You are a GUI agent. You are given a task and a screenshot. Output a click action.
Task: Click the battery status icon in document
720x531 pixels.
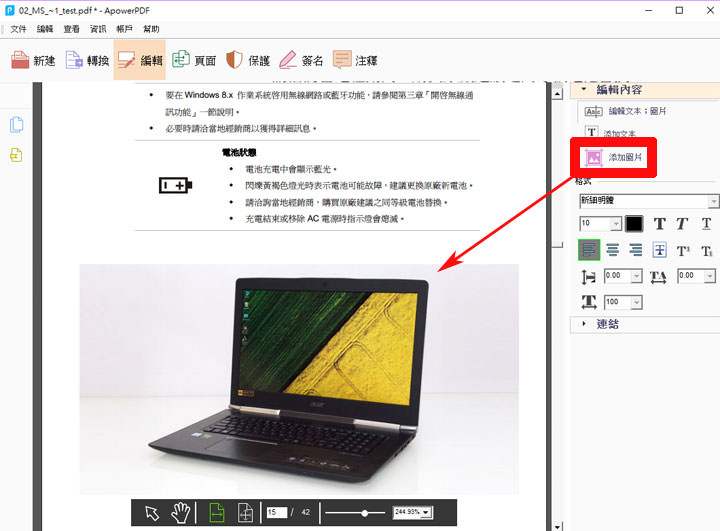tap(175, 186)
